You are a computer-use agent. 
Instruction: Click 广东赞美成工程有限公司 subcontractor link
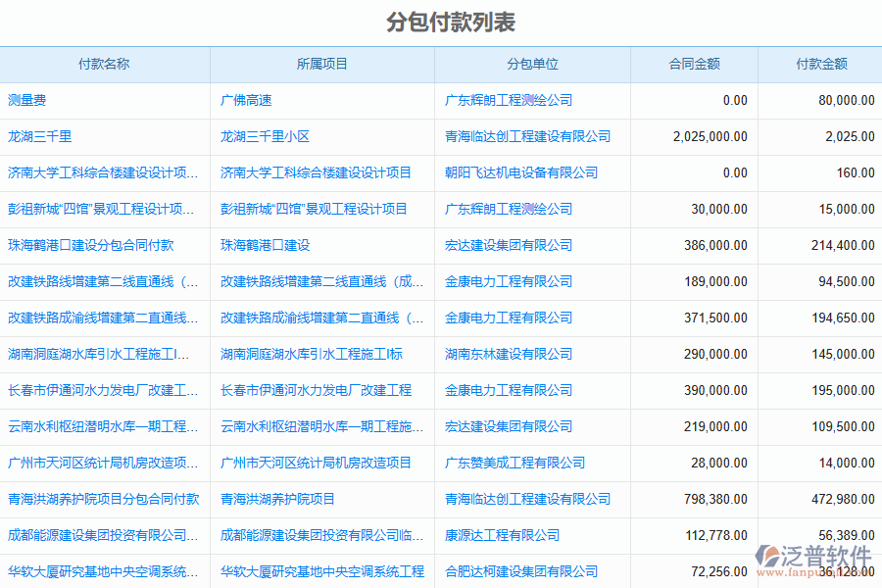pyautogui.click(x=514, y=464)
